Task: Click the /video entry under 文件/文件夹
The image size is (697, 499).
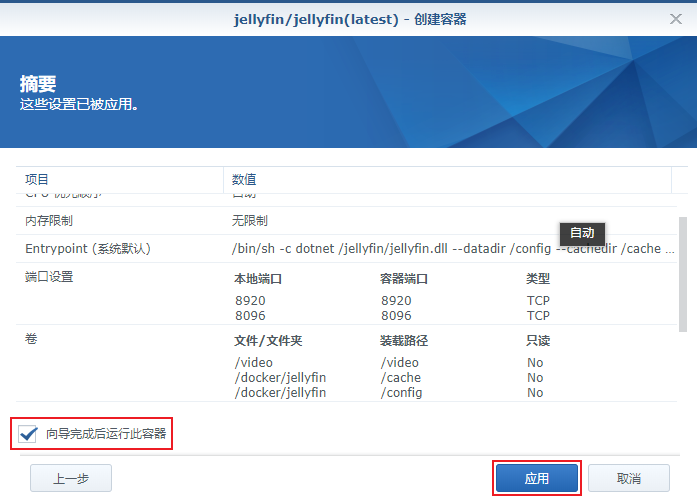Action: 253,363
